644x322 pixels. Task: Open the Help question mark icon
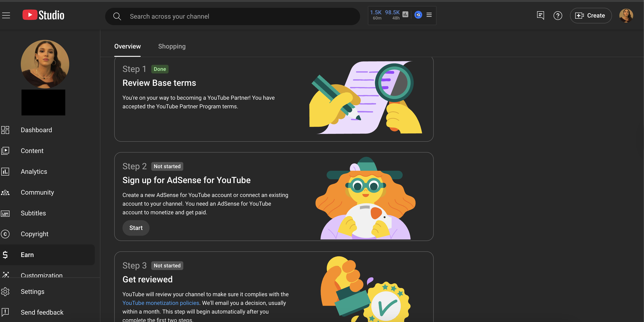pyautogui.click(x=558, y=16)
